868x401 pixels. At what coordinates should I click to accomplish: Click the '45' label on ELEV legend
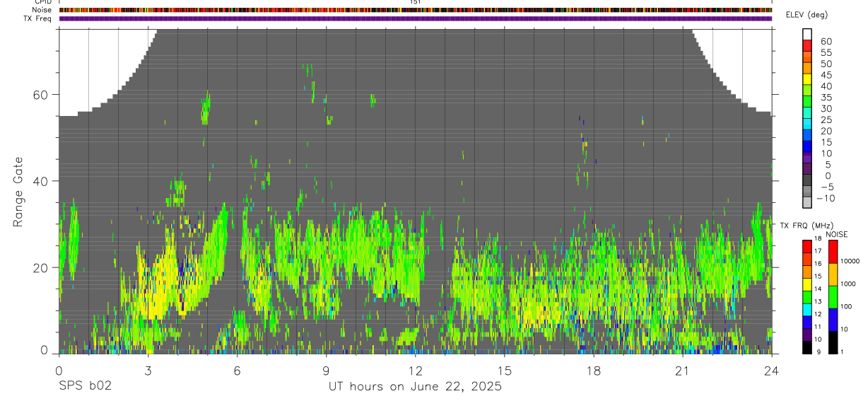click(825, 75)
